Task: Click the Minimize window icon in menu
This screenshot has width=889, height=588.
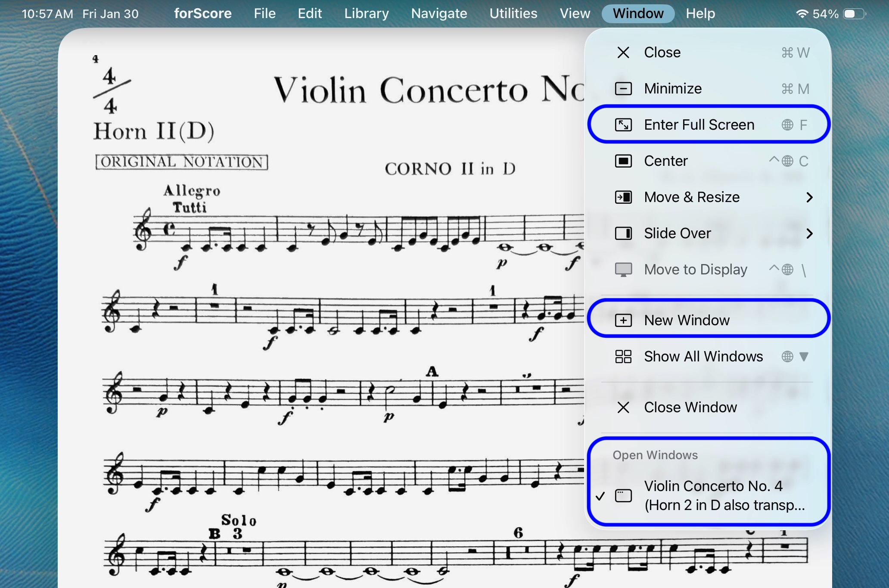Action: tap(623, 89)
